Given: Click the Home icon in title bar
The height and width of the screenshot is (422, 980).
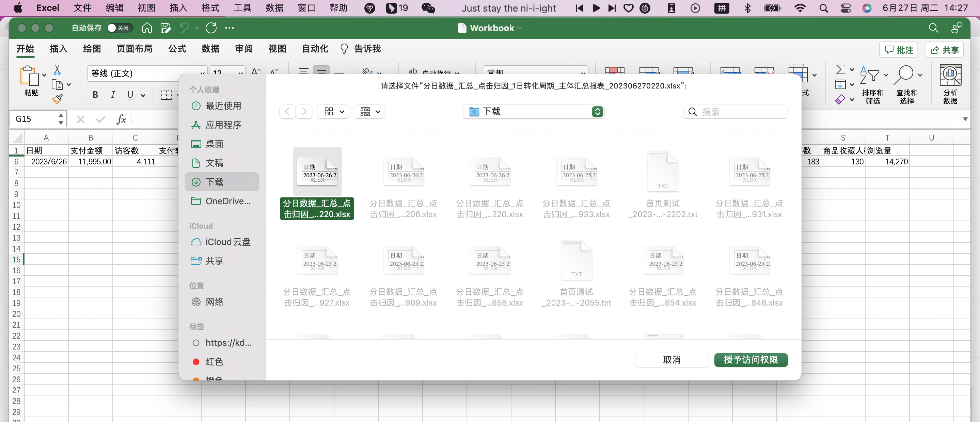Looking at the screenshot, I should (x=147, y=28).
